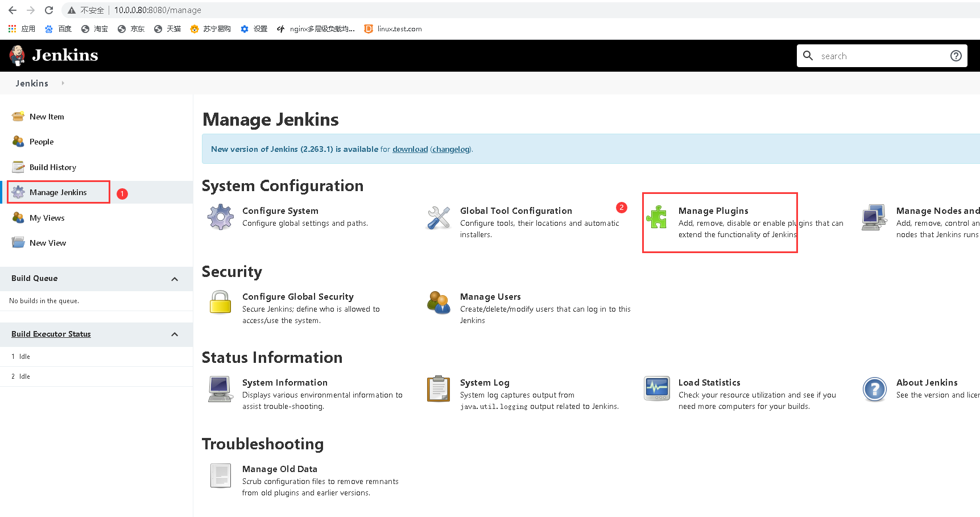
Task: Open Configure Global Security
Action: tap(298, 296)
